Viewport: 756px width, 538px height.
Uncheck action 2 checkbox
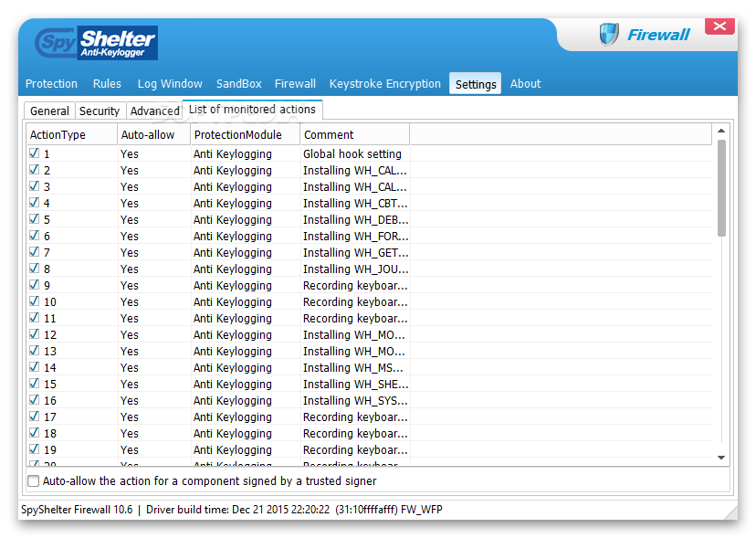click(34, 170)
